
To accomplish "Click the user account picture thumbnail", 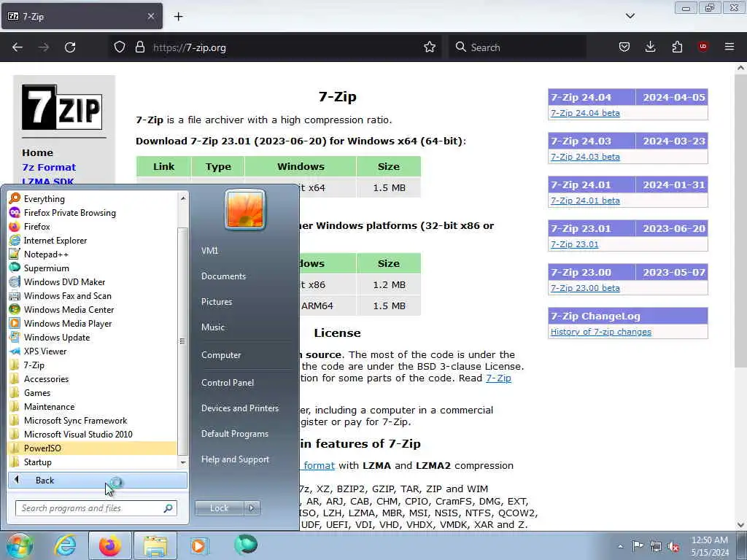I will [245, 209].
